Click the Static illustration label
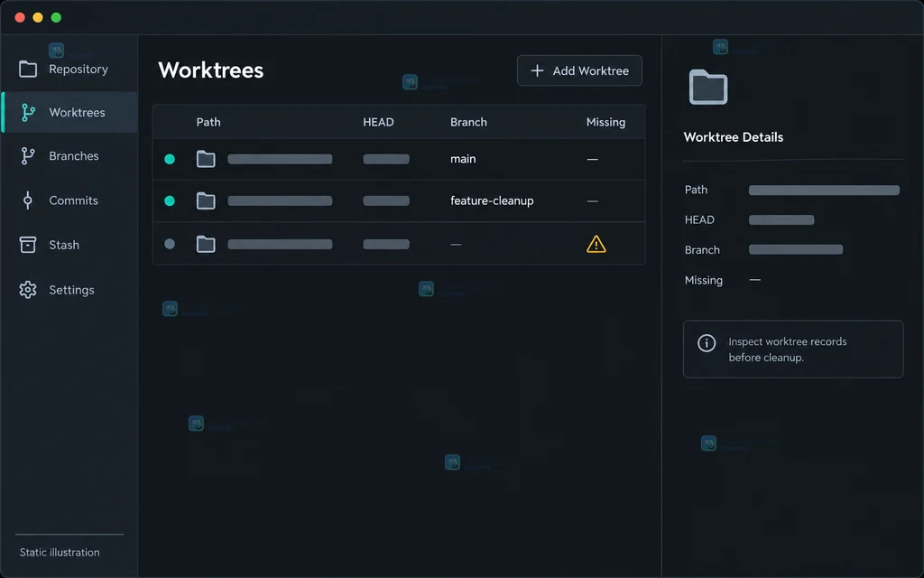Image resolution: width=924 pixels, height=578 pixels. tap(60, 552)
